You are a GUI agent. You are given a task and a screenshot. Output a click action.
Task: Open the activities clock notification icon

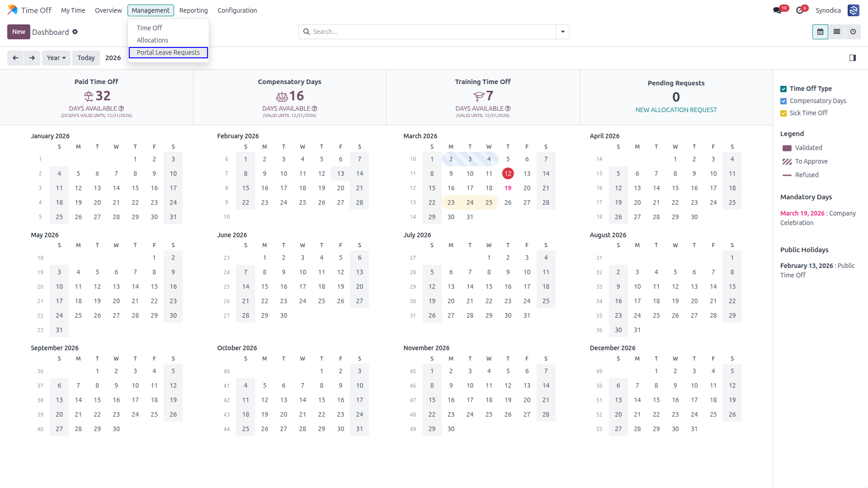(x=800, y=10)
